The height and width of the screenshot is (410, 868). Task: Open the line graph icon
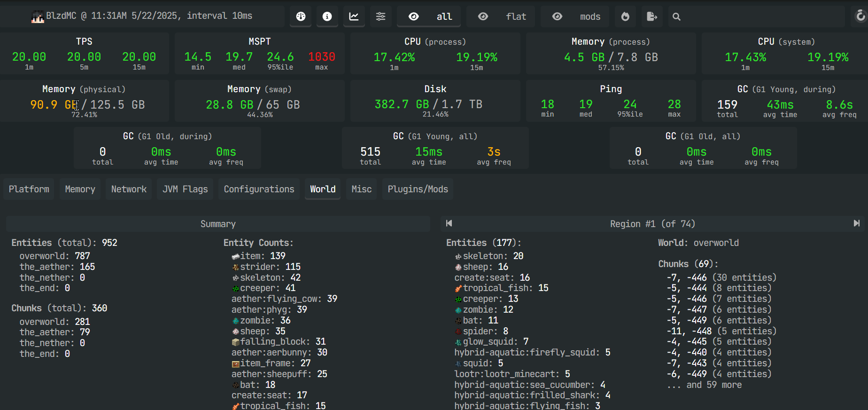(354, 16)
